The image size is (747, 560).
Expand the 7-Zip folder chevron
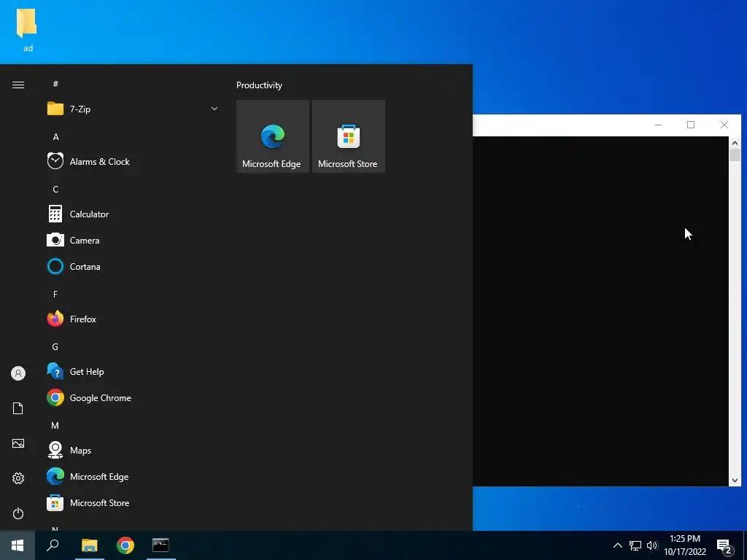[x=214, y=109]
